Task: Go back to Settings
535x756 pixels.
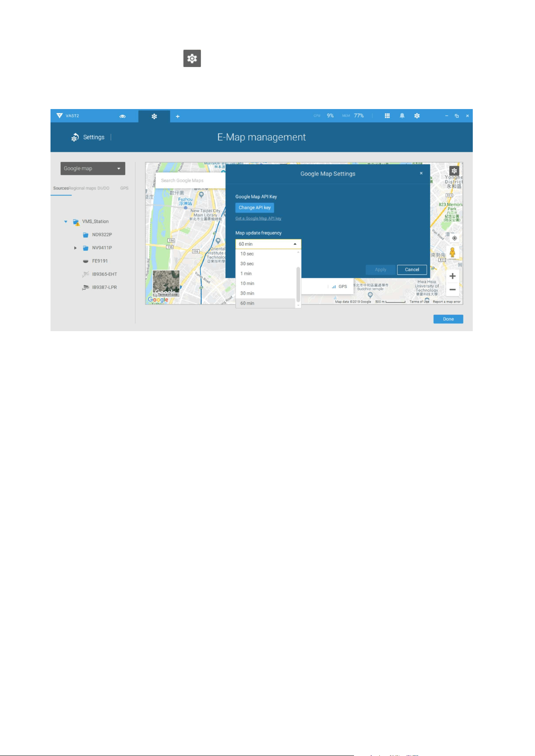Action: (88, 137)
